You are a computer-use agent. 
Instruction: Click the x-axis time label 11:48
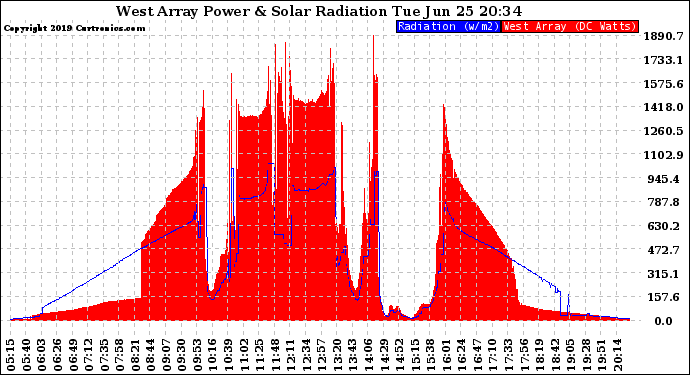275,355
